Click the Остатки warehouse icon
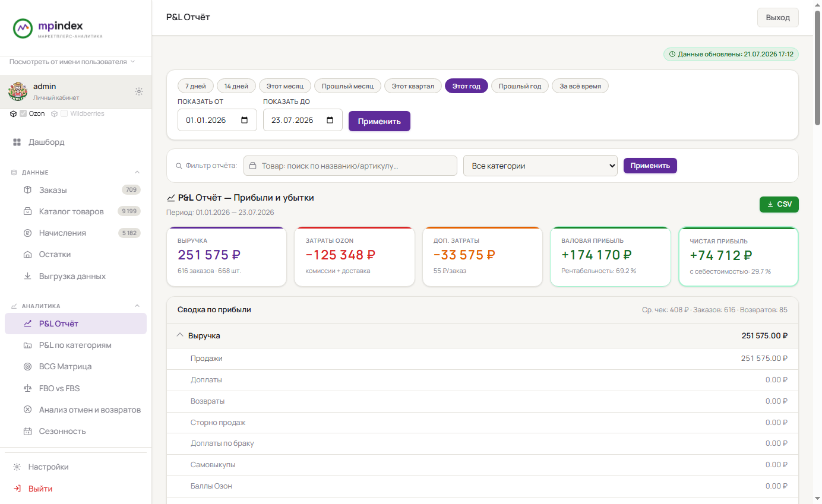822x504 pixels. click(27, 255)
